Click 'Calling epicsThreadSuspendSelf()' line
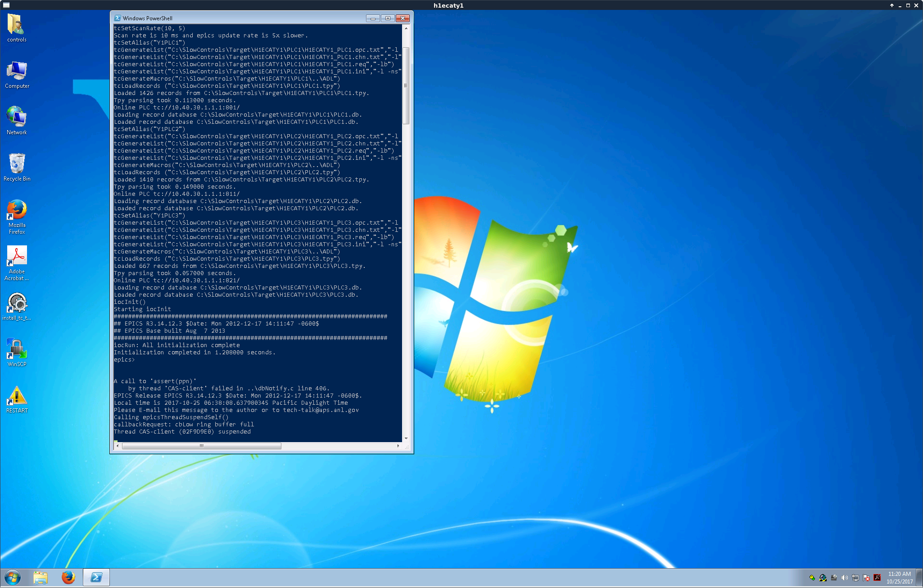This screenshot has width=923, height=588. pos(171,417)
